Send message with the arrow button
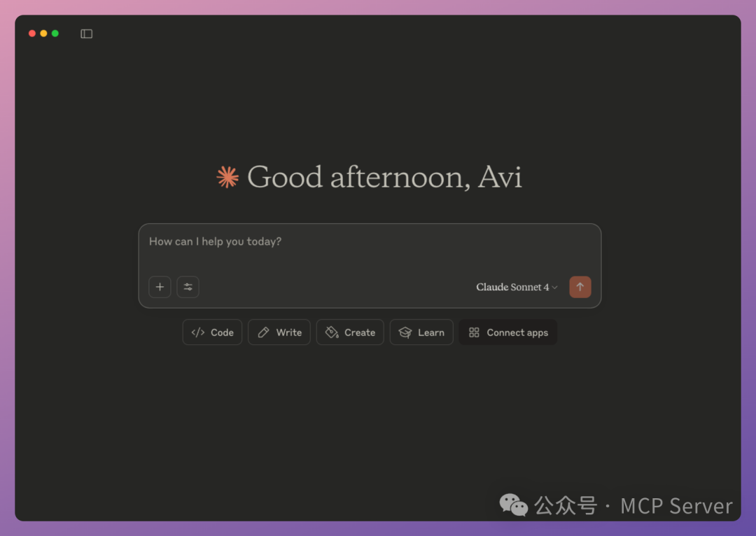 [x=580, y=288]
